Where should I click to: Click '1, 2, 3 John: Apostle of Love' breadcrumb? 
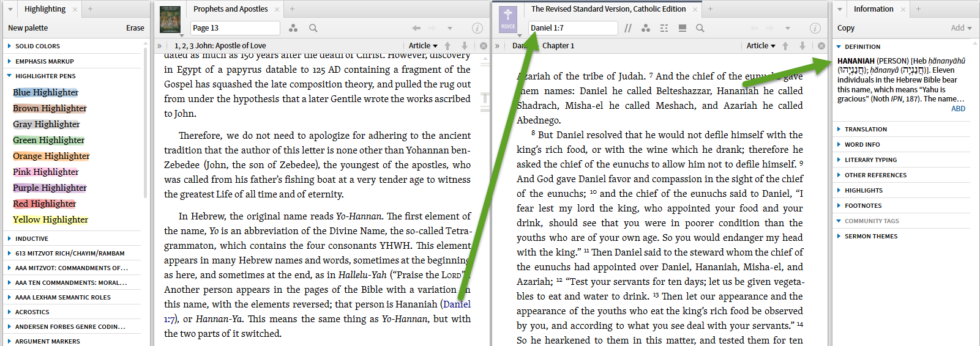[220, 46]
